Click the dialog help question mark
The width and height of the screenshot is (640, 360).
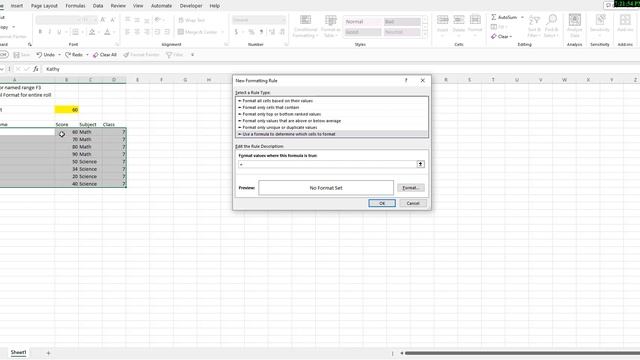pos(406,80)
